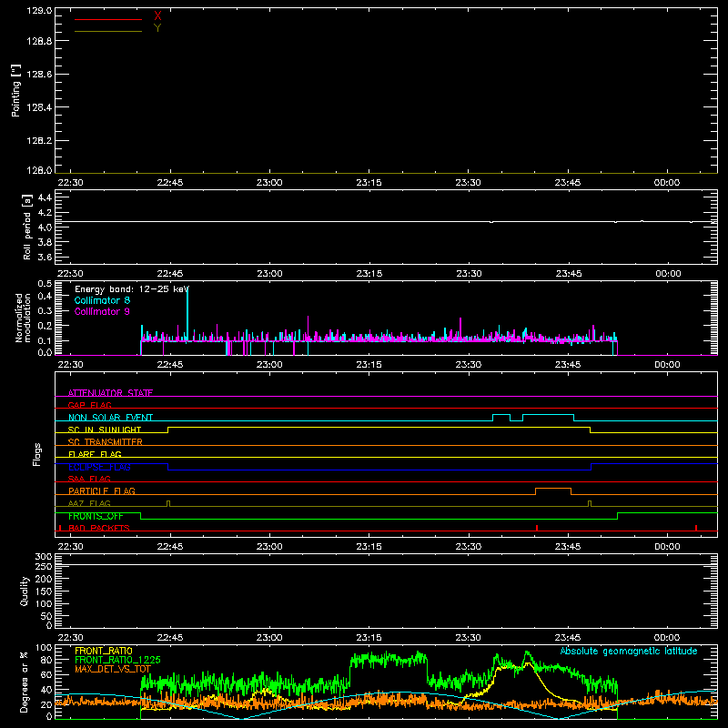Click the red X legend label

pos(157,15)
